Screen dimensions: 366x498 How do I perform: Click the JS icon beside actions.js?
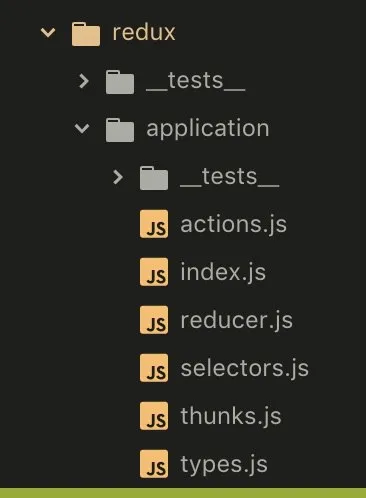pos(154,224)
